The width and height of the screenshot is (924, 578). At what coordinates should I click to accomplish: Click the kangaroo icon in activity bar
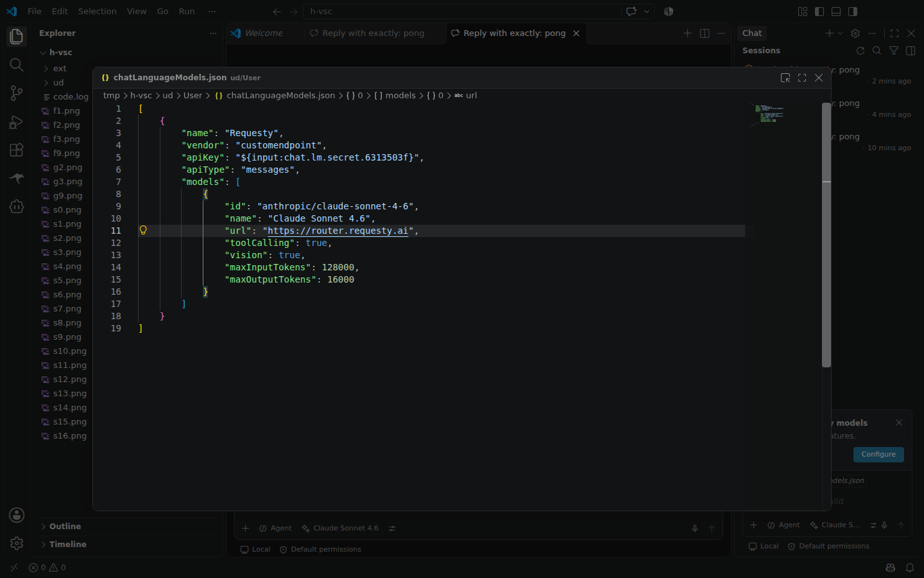coord(17,178)
